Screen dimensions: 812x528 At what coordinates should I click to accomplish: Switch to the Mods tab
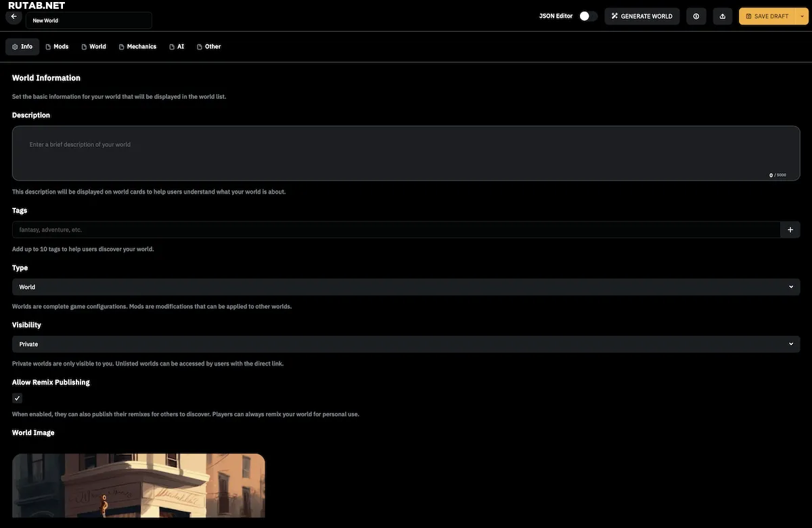click(57, 47)
